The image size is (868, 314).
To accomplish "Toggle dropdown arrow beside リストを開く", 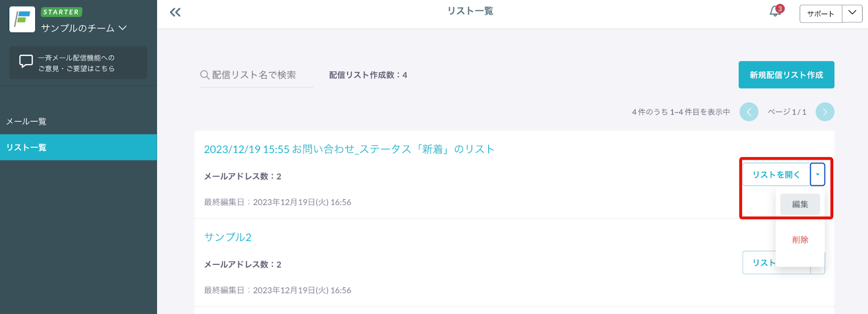I will coord(818,175).
